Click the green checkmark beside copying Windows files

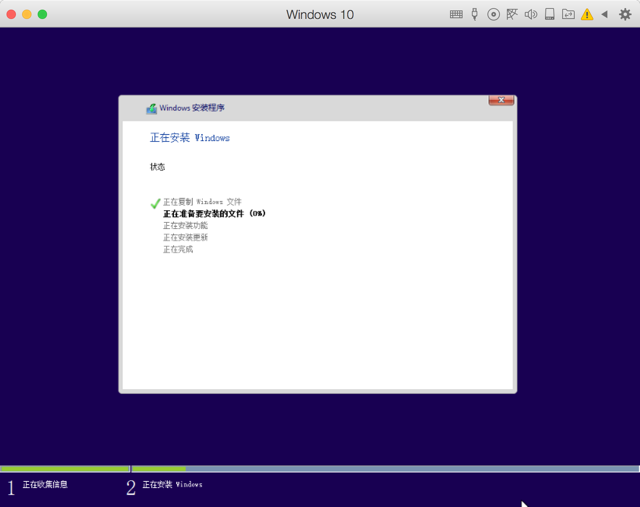click(155, 203)
